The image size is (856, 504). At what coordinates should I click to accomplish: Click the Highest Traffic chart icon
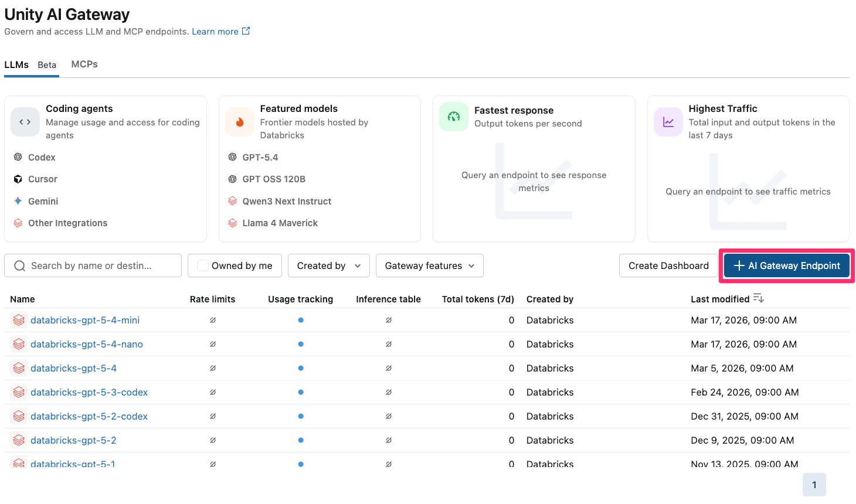pyautogui.click(x=668, y=122)
